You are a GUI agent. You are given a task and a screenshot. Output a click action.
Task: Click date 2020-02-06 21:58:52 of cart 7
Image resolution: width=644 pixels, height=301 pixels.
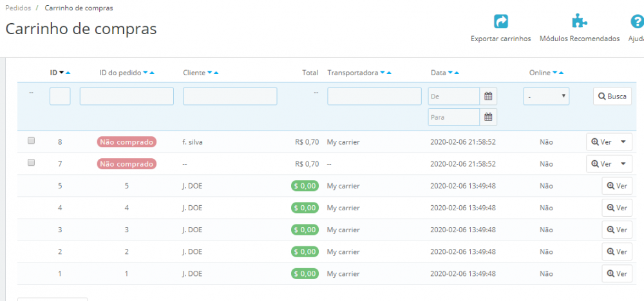point(463,164)
